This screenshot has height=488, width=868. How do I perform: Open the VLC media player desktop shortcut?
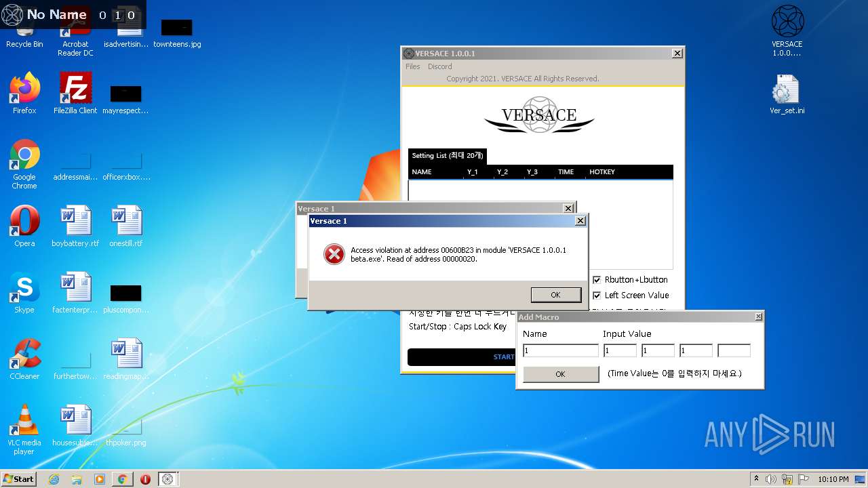[x=24, y=430]
